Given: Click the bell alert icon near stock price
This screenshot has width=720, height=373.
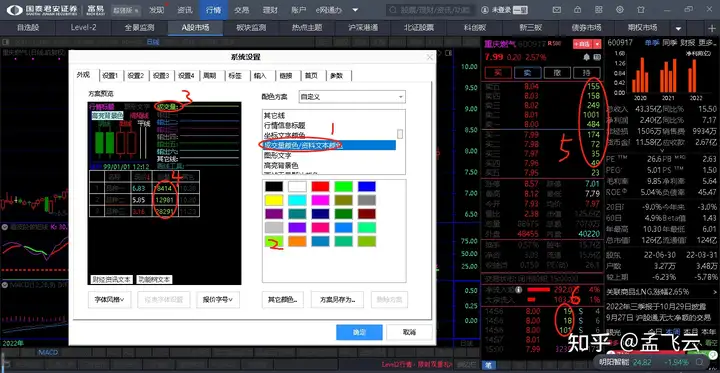Looking at the screenshot, I should pos(586,57).
